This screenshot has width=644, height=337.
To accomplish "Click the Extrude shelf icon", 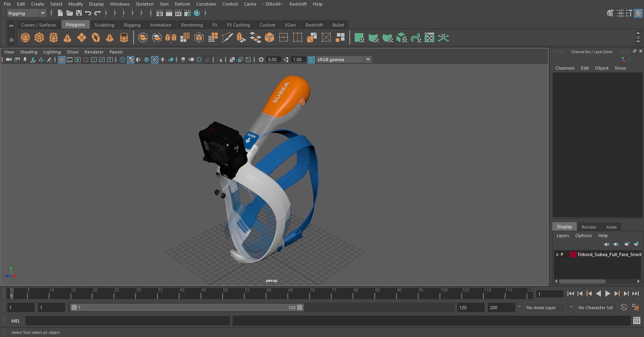I will pyautogui.click(x=241, y=38).
